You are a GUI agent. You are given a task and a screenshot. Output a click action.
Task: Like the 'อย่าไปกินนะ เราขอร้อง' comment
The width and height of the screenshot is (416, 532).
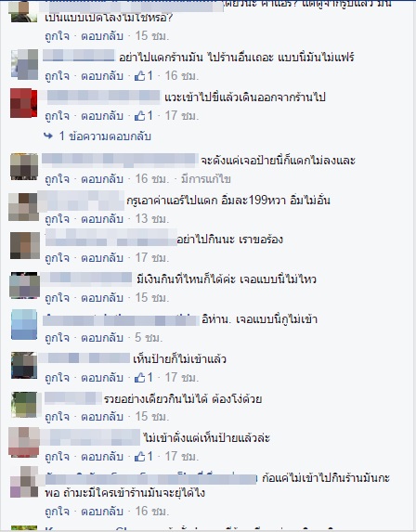(57, 258)
